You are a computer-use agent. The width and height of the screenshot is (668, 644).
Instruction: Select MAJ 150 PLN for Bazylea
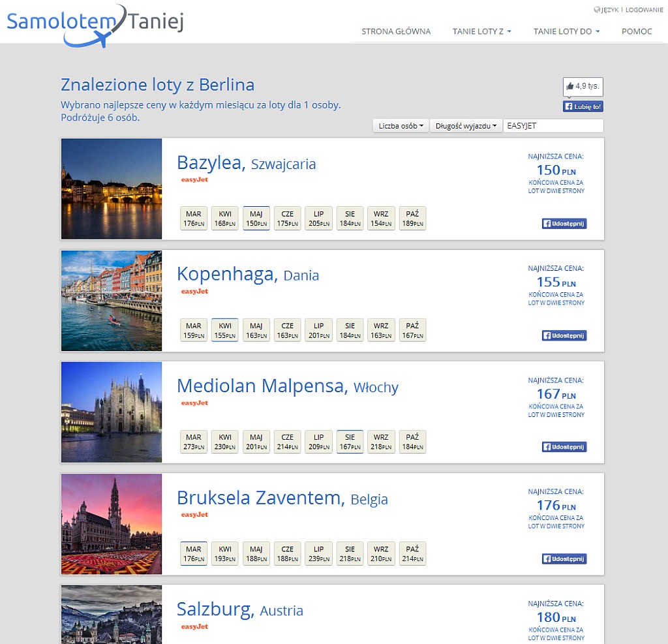click(256, 218)
